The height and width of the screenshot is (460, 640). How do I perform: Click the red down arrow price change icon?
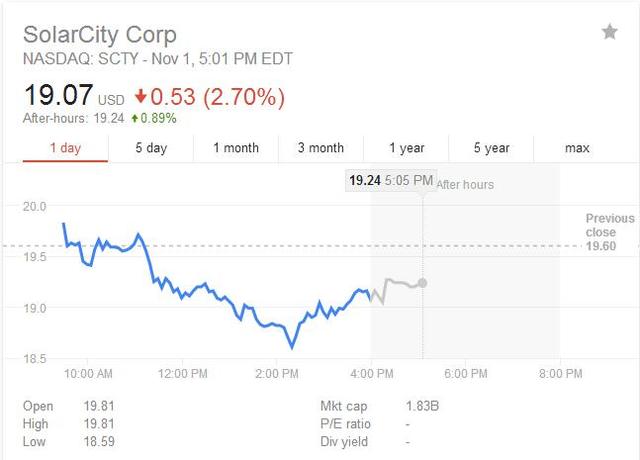pyautogui.click(x=140, y=98)
